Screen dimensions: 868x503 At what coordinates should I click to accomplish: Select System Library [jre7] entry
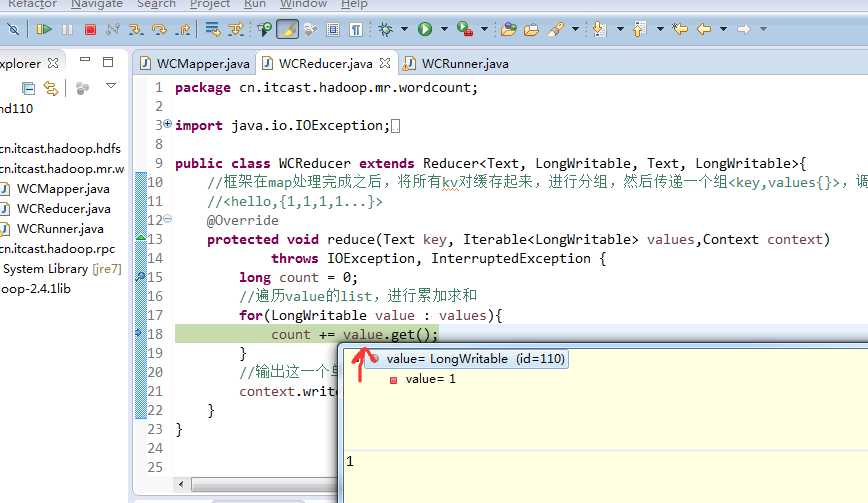click(62, 268)
